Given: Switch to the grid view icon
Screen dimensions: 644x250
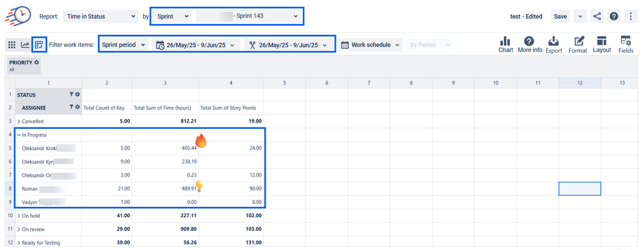Looking at the screenshot, I should click(x=12, y=44).
